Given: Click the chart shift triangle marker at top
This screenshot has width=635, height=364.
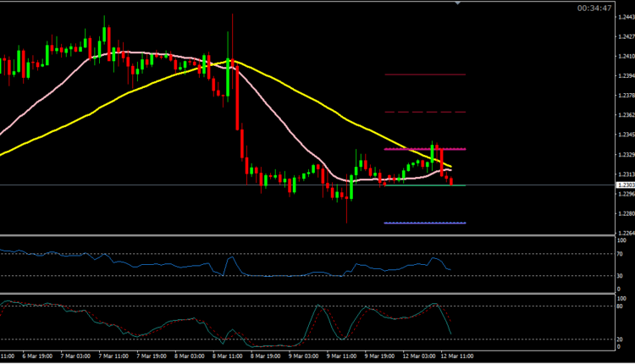Looking at the screenshot, I should (458, 3).
